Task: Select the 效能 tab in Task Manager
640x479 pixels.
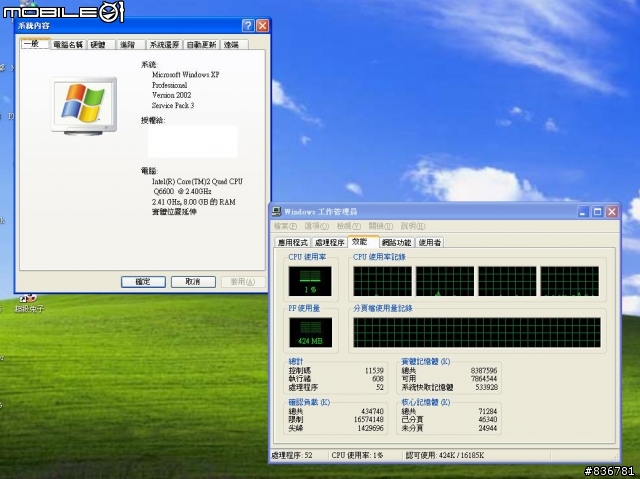Action: point(363,242)
